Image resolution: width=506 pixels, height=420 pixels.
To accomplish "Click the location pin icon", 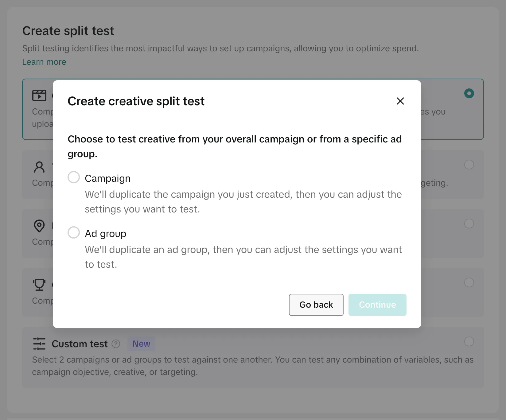I will click(x=39, y=226).
